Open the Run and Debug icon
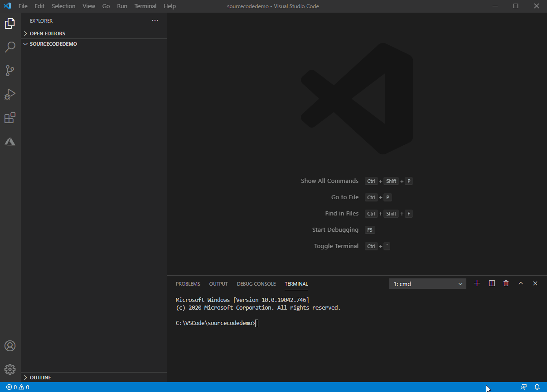The width and height of the screenshot is (547, 392). coord(10,94)
